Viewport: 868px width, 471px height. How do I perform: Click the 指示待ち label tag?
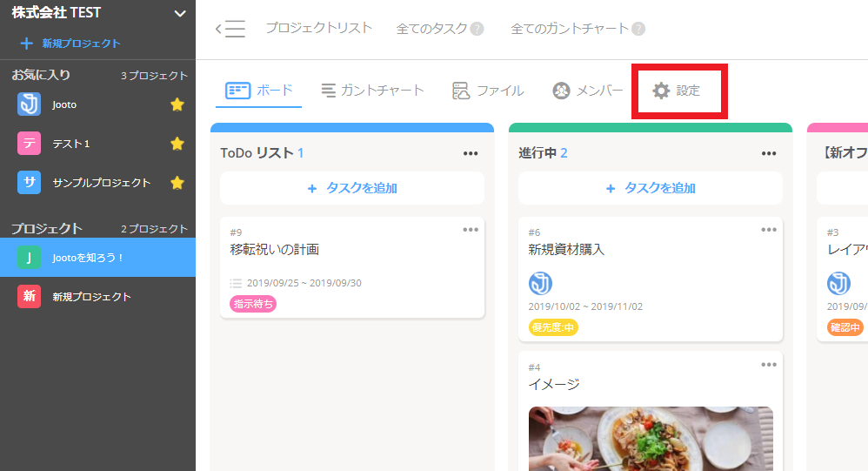[253, 304]
